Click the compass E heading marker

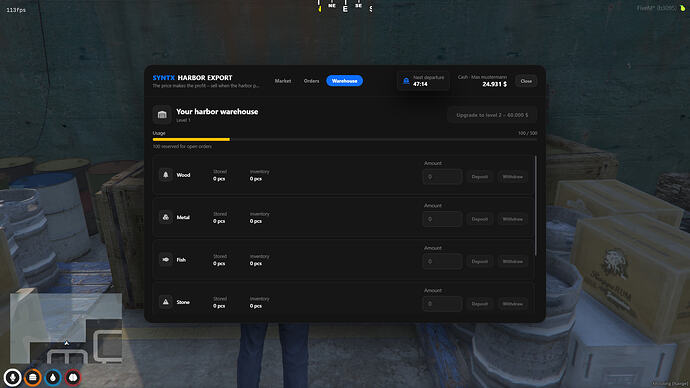pos(345,9)
